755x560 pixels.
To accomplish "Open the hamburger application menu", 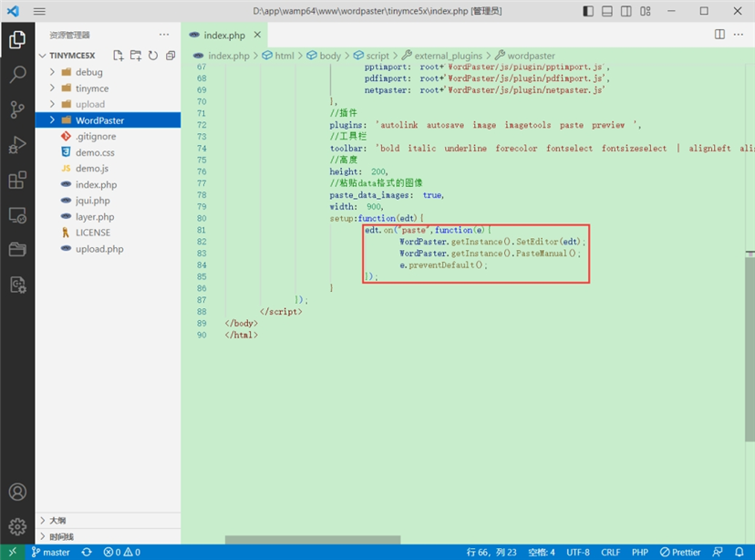I will (39, 11).
